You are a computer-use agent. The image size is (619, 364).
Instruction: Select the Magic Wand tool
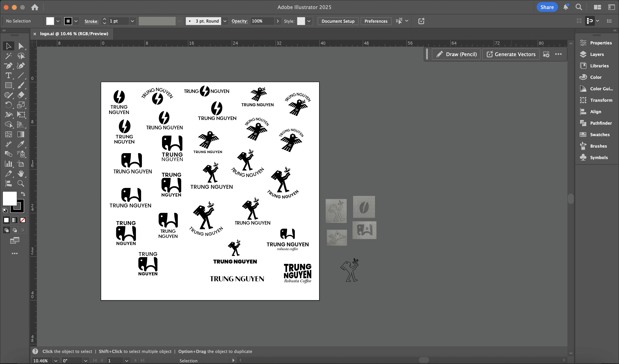pyautogui.click(x=8, y=56)
